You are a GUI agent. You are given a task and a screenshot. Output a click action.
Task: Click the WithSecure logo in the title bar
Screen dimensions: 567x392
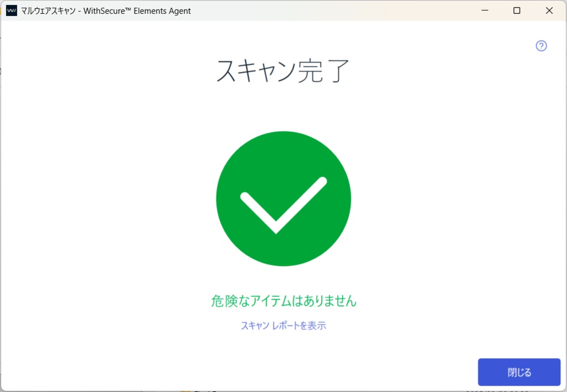tap(11, 10)
